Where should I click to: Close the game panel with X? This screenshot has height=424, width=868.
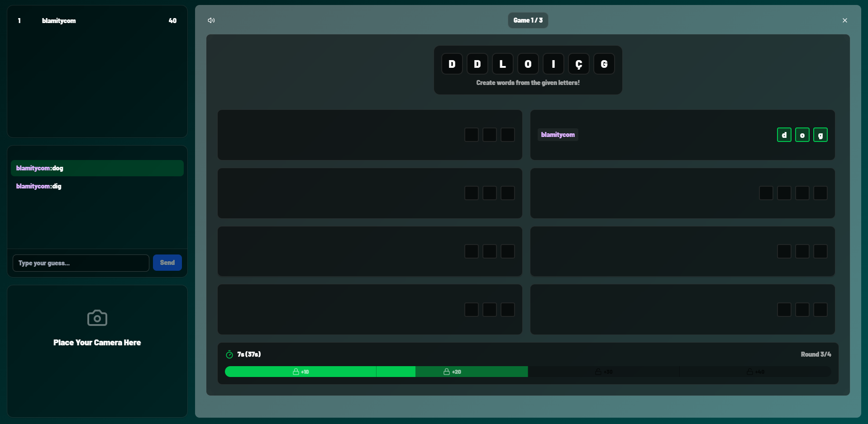click(x=844, y=20)
